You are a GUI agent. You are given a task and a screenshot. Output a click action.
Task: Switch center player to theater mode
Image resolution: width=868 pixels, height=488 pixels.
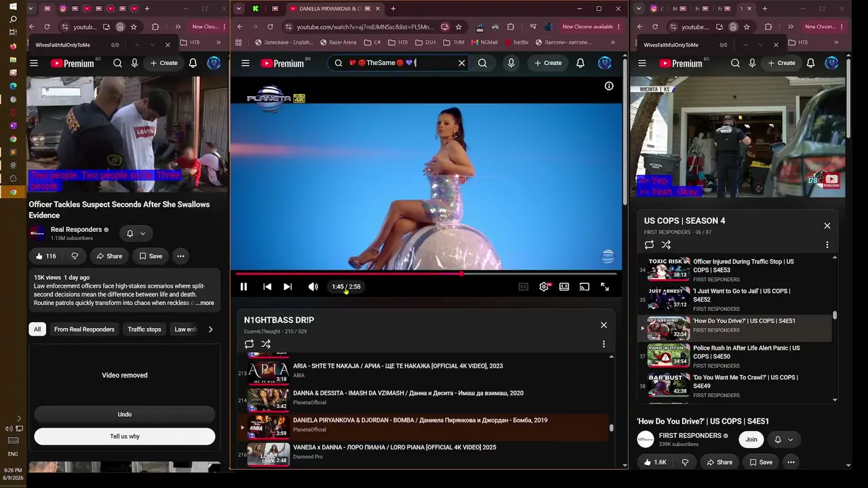[564, 287]
